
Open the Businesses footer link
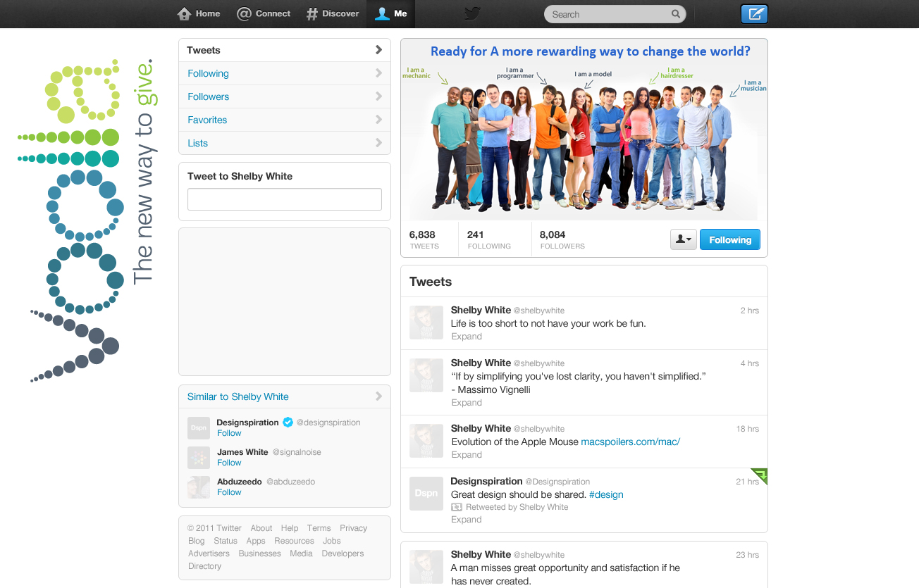pos(259,553)
